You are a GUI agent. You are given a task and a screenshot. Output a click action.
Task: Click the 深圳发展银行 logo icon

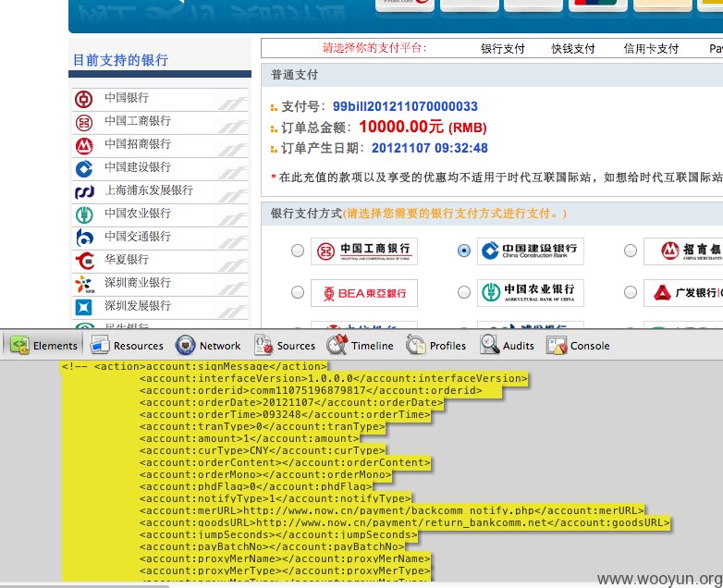point(83,307)
